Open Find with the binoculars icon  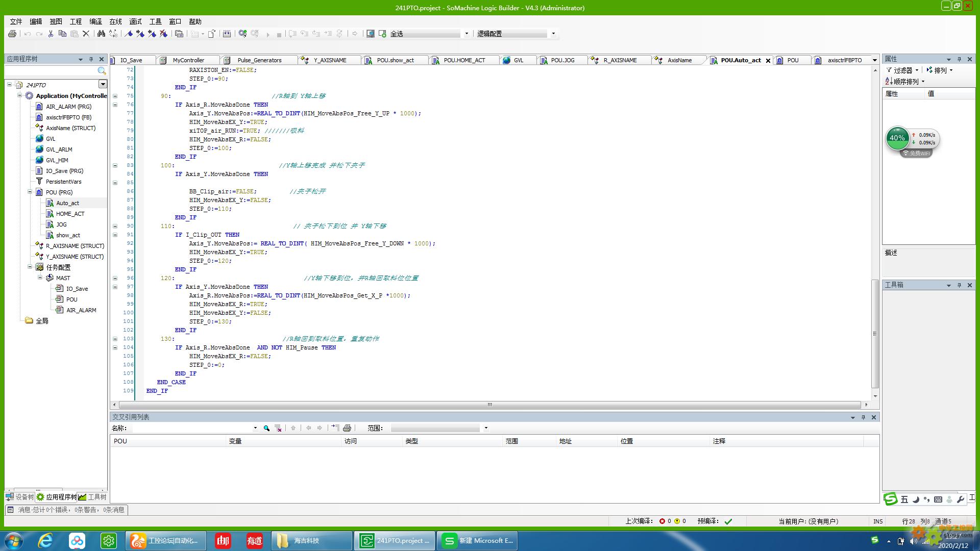click(101, 34)
